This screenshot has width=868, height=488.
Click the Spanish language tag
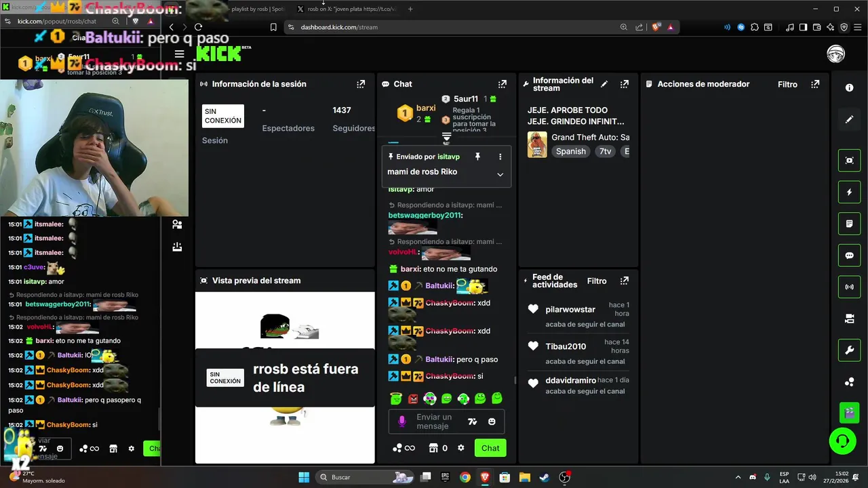coord(570,151)
